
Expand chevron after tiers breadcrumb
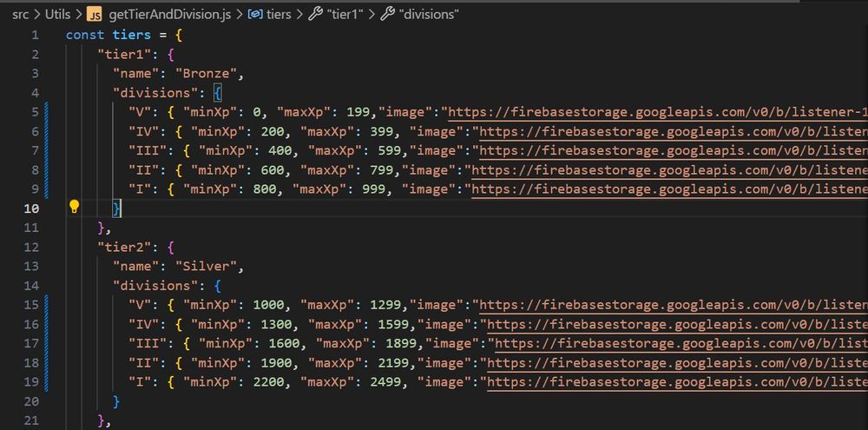pos(299,15)
